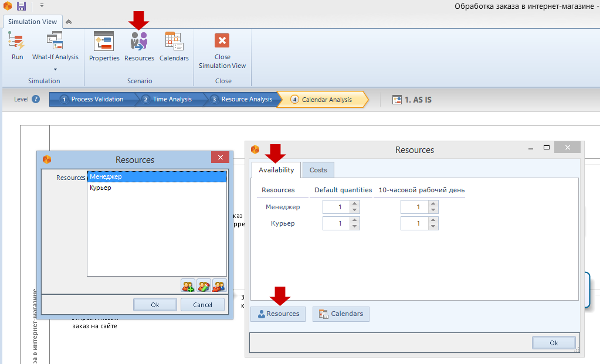Increase the Менеджер default quantity
The height and width of the screenshot is (364, 600).
(x=355, y=204)
